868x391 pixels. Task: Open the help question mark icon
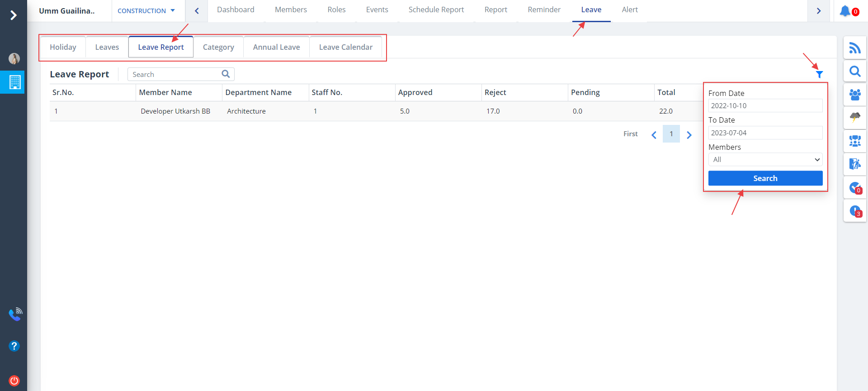click(x=14, y=346)
